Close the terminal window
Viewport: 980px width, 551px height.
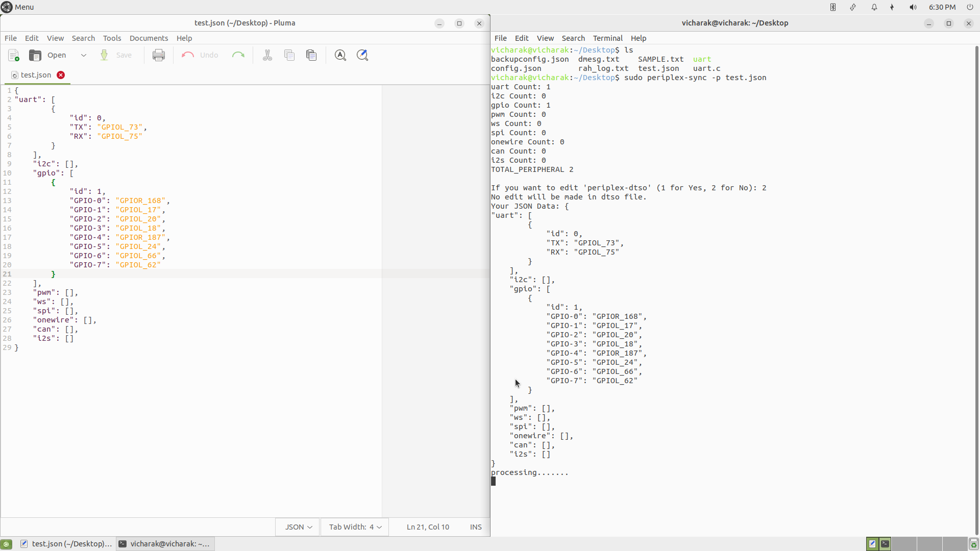click(x=969, y=23)
